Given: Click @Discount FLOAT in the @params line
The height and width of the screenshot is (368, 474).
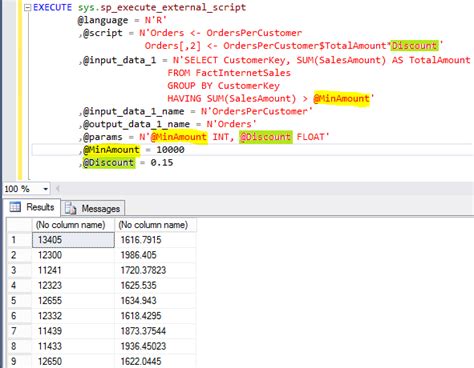Looking at the screenshot, I should tap(282, 137).
